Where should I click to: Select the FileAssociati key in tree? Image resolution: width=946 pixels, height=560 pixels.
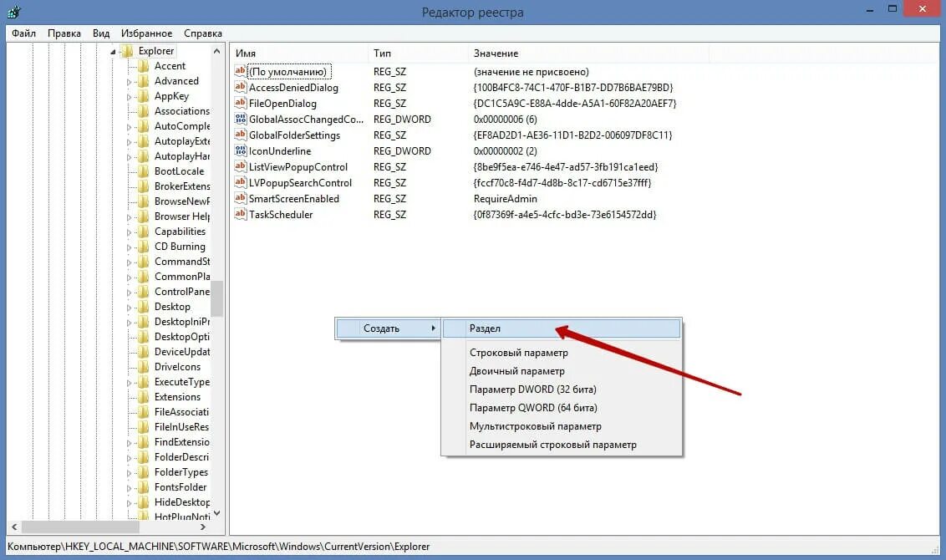181,412
